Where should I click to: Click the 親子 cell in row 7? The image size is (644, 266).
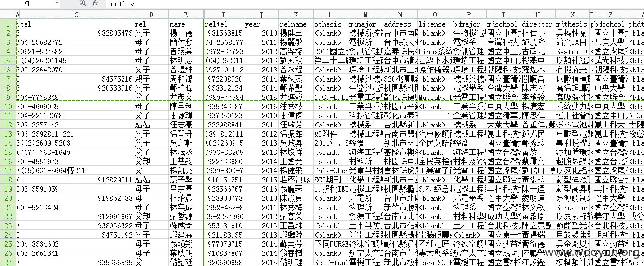coord(151,79)
